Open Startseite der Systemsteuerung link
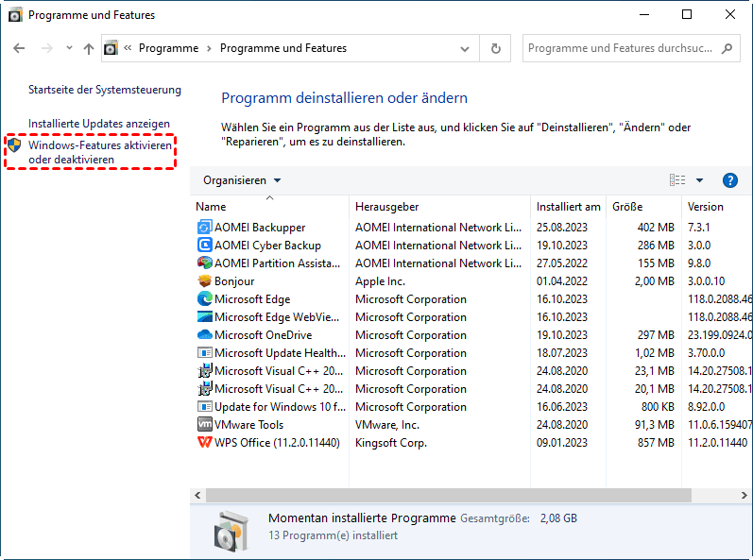This screenshot has width=753, height=560. click(x=105, y=90)
